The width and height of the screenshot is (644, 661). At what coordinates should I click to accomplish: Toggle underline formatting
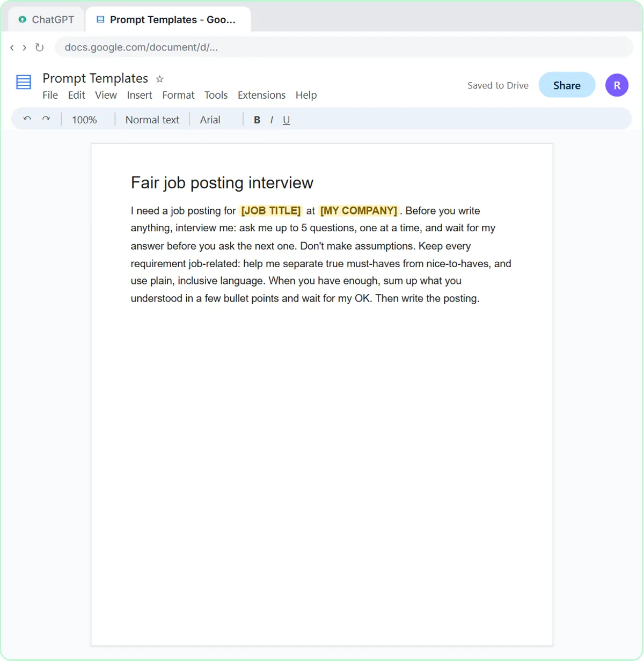coord(286,120)
